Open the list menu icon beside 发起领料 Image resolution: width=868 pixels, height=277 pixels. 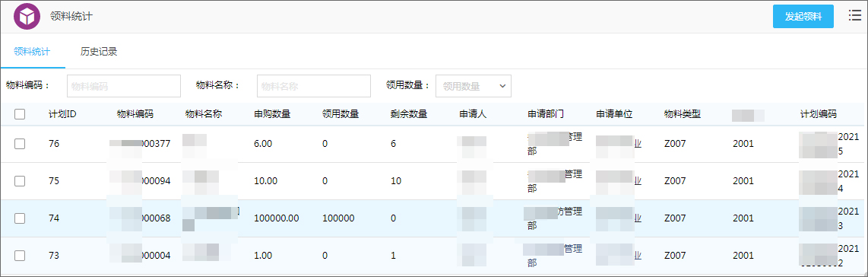point(855,15)
